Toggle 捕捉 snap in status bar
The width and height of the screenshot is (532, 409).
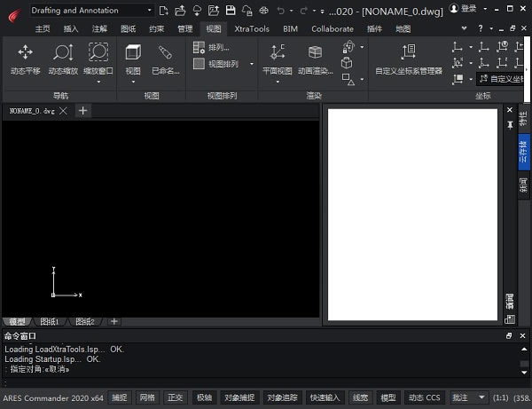coord(120,397)
